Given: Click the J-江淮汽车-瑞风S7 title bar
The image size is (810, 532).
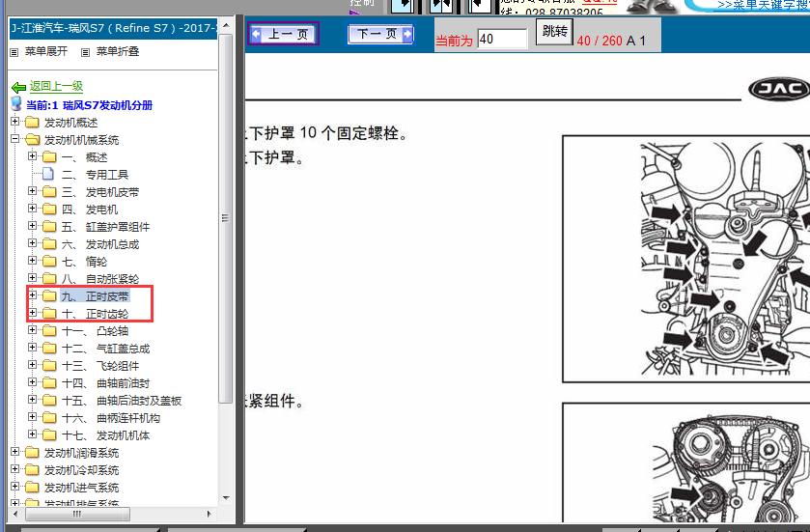Looking at the screenshot, I should pos(114,28).
